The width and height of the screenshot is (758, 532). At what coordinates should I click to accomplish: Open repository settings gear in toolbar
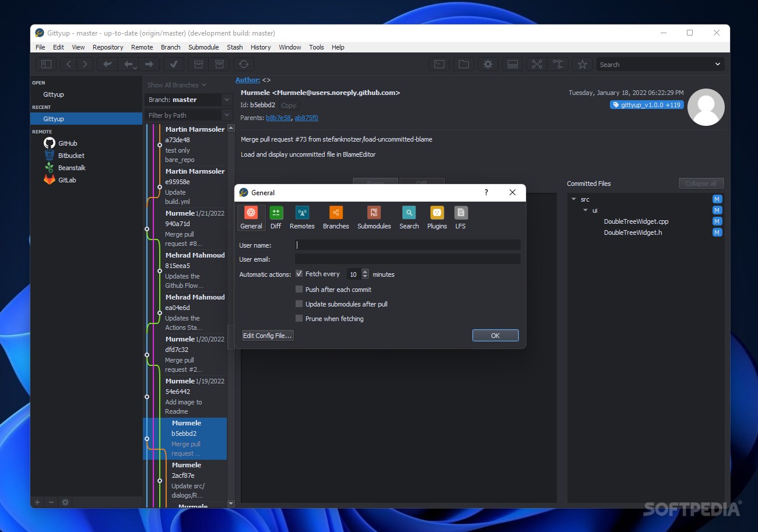488,64
